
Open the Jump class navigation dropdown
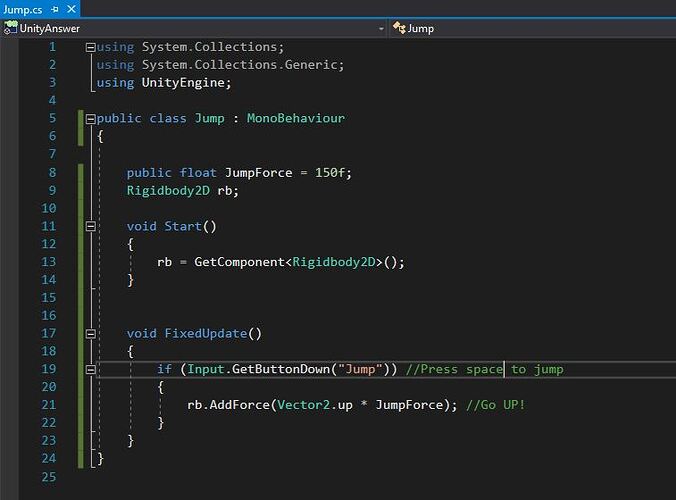533,28
